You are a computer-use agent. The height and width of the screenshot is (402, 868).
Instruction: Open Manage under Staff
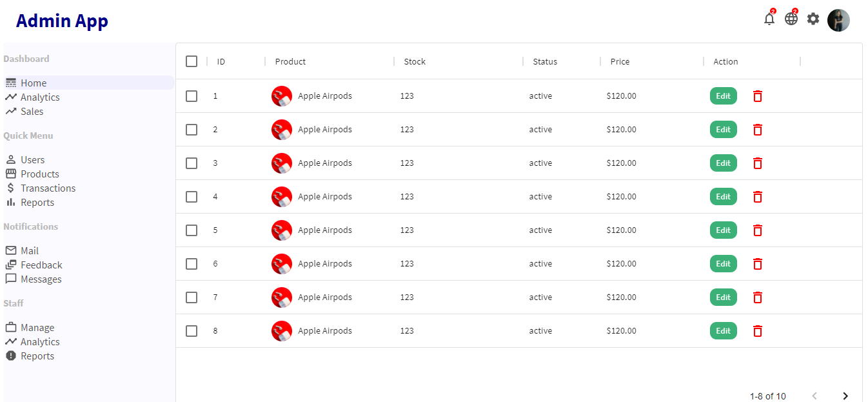(x=88, y=328)
